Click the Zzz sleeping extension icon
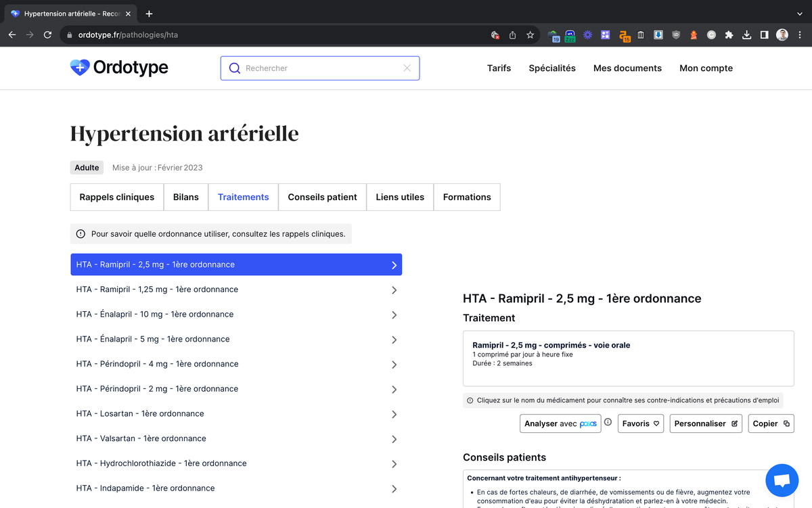This screenshot has width=812, height=508. pyautogui.click(x=570, y=35)
